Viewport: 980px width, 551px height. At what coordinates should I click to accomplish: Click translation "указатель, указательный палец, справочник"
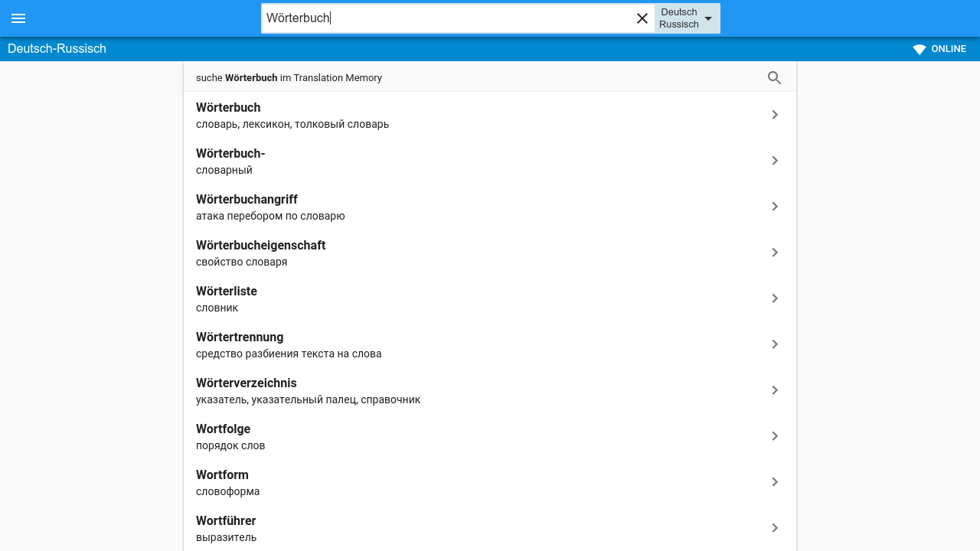309,399
